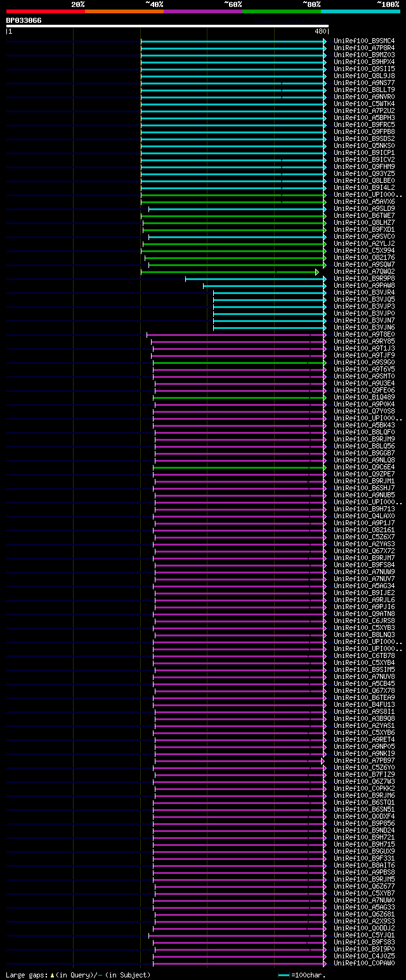Select the UniRef100_Q6Z681 label

click(364, 915)
